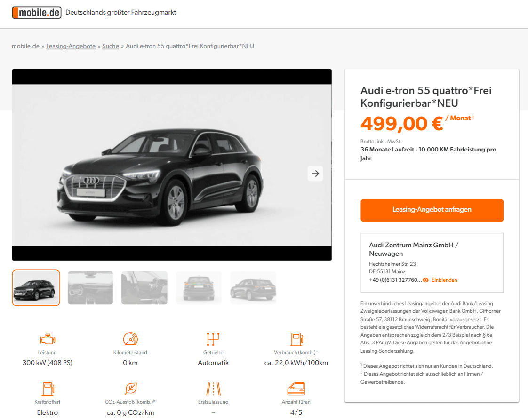Click the 300 kW (408 PS) value
This screenshot has height=420, width=528.
(x=48, y=363)
